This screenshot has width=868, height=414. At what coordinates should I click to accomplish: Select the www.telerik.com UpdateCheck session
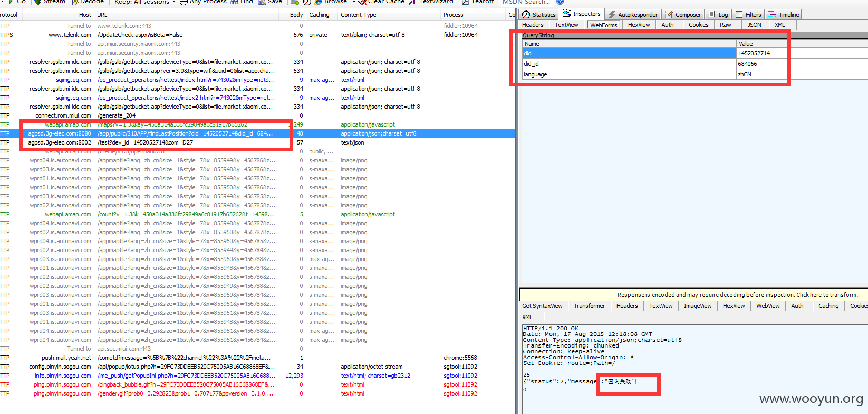pos(257,35)
